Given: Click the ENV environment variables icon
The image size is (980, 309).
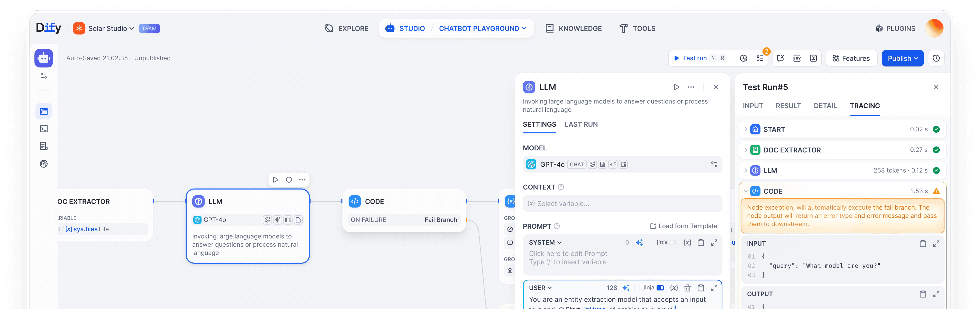Looking at the screenshot, I should pyautogui.click(x=797, y=58).
